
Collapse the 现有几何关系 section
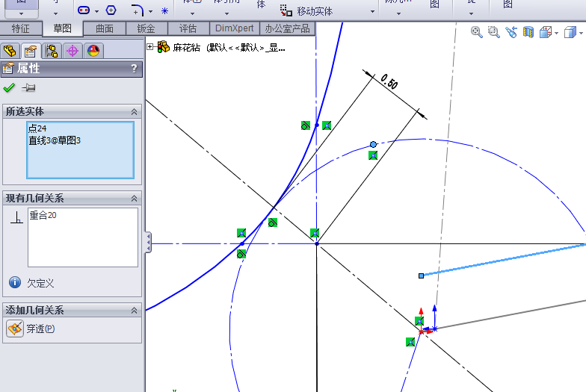pyautogui.click(x=135, y=198)
